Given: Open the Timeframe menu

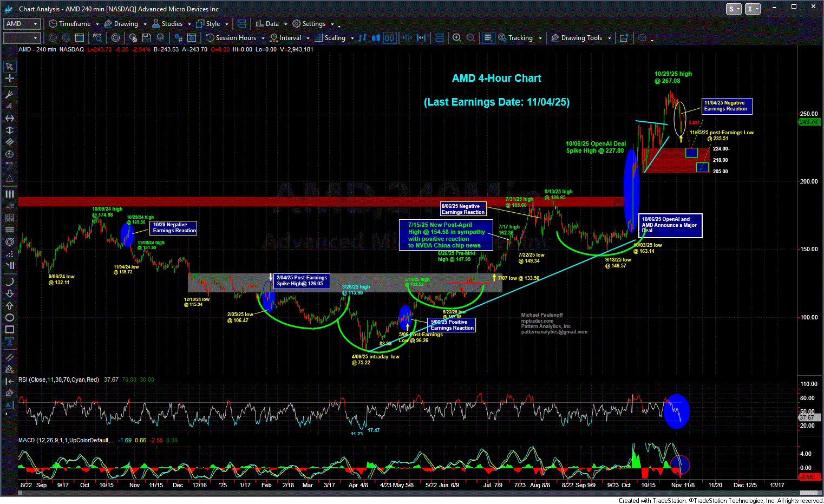Looking at the screenshot, I should [x=74, y=24].
